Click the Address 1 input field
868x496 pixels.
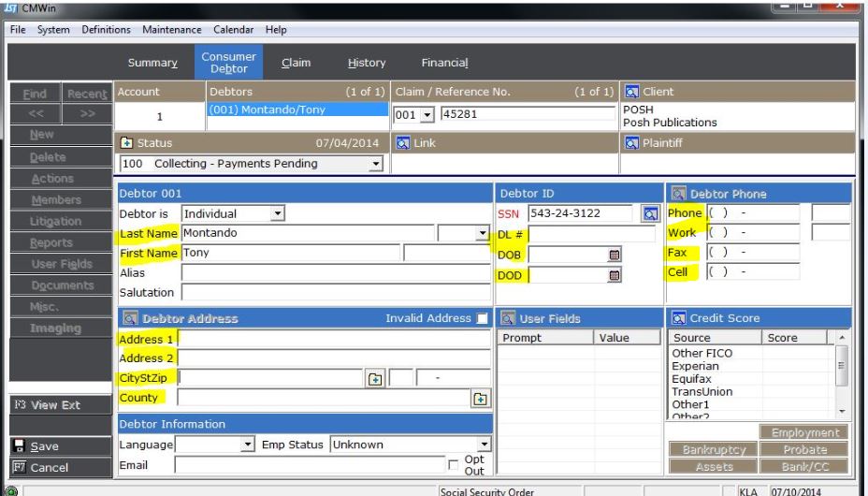[x=334, y=338]
